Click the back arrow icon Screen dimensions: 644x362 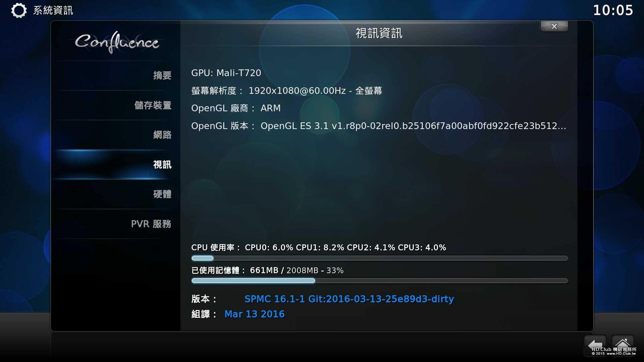[595, 345]
